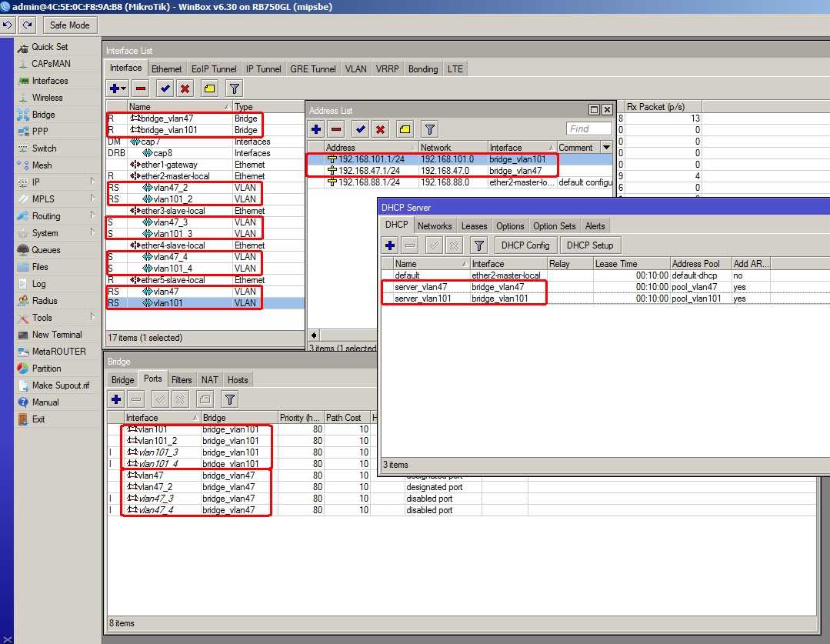Click the Find field in Address List
This screenshot has width=830, height=644.
(x=588, y=129)
